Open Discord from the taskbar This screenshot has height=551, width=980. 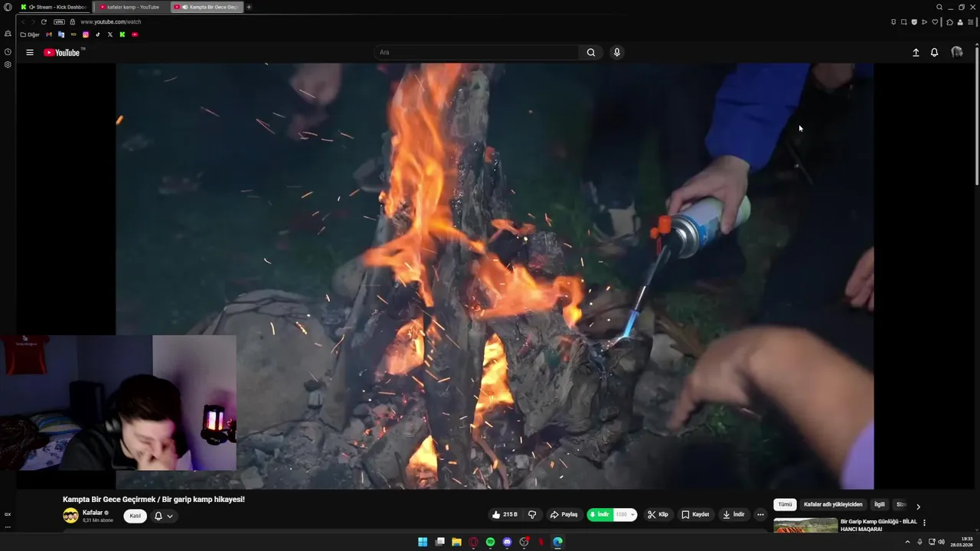pos(507,542)
